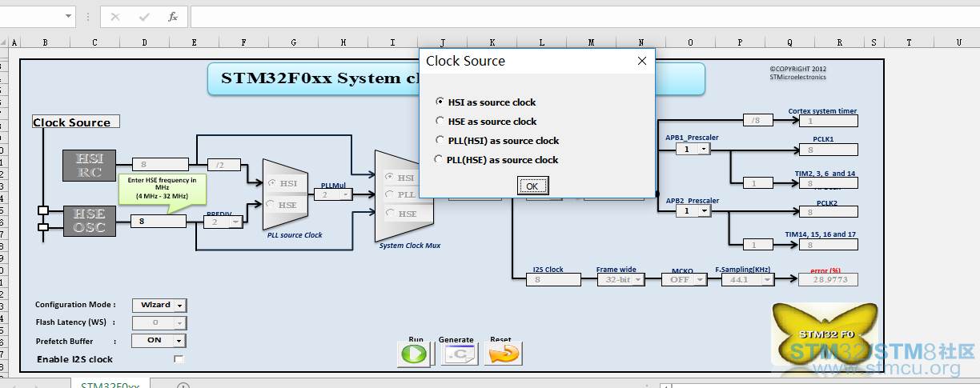Open the PREDIV divider dropdown

235,222
